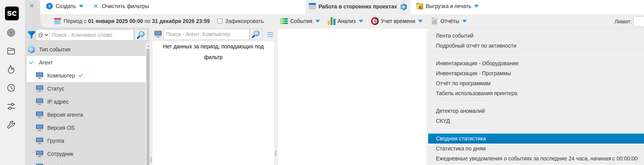Open the clock icon in sidebar
This screenshot has width=644, height=165.
pyautogui.click(x=11, y=88)
